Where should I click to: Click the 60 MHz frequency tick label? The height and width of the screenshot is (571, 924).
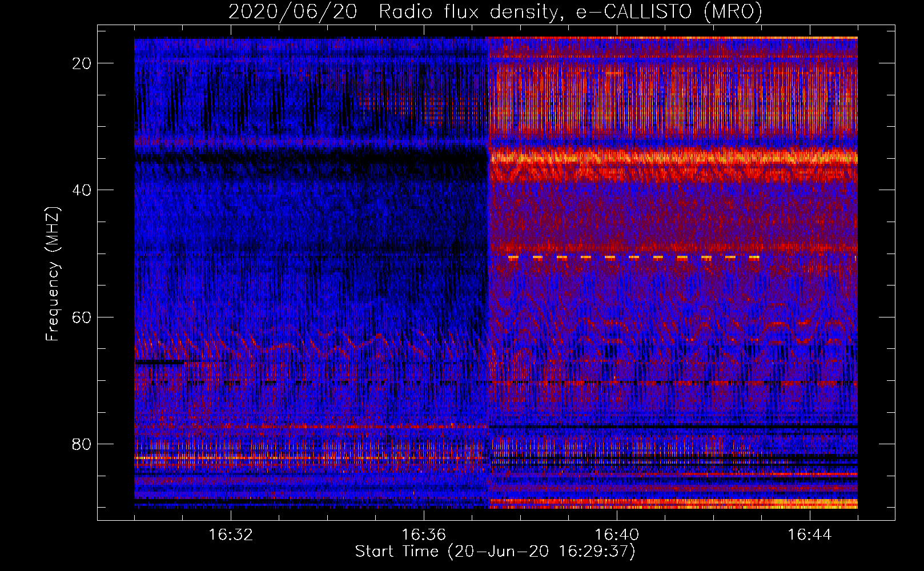pyautogui.click(x=82, y=317)
